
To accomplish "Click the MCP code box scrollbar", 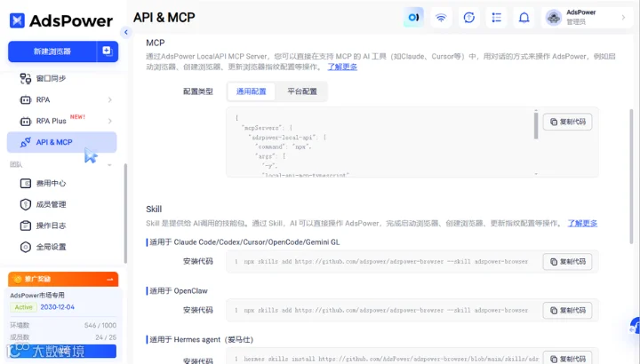I will pos(536,125).
